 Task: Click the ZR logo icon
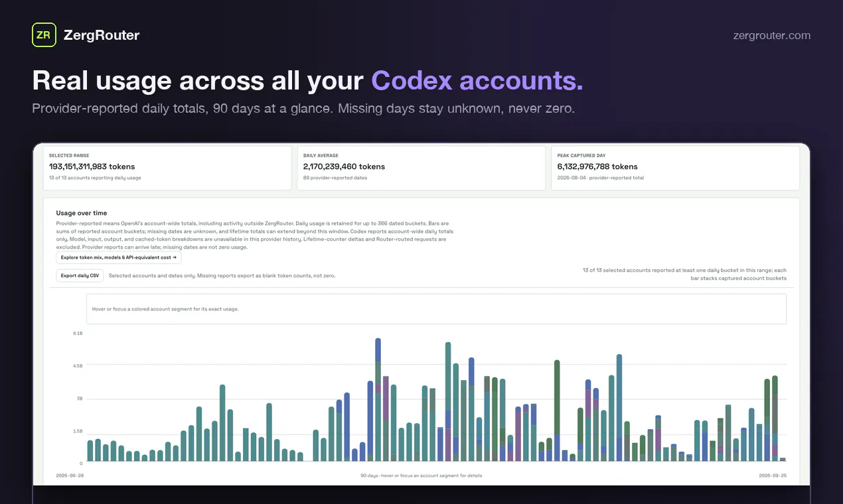pos(44,35)
